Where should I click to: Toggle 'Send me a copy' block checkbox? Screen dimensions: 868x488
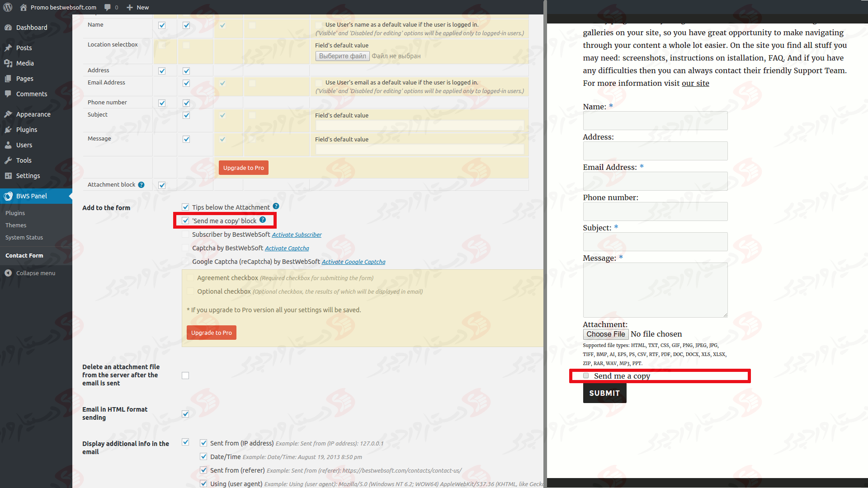[x=185, y=221]
